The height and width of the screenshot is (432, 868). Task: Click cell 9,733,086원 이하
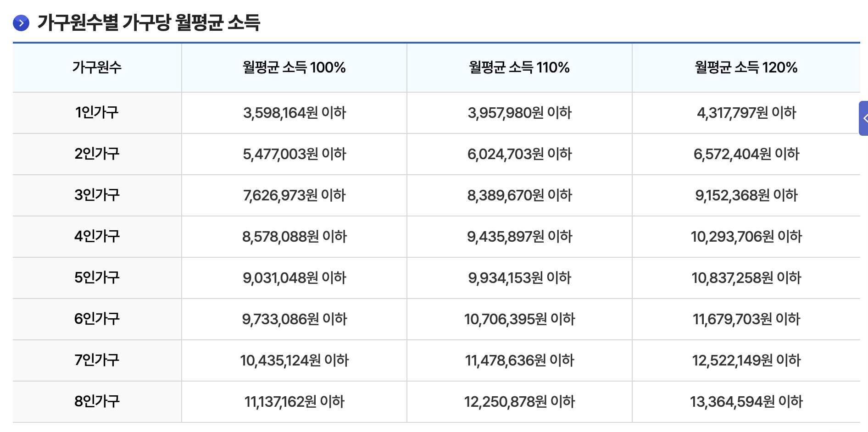tap(294, 319)
